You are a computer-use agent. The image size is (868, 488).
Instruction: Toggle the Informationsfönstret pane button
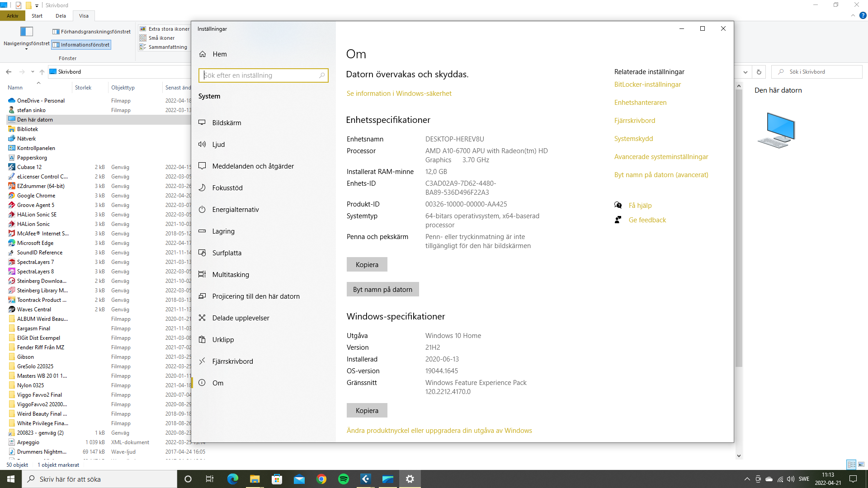tap(81, 45)
